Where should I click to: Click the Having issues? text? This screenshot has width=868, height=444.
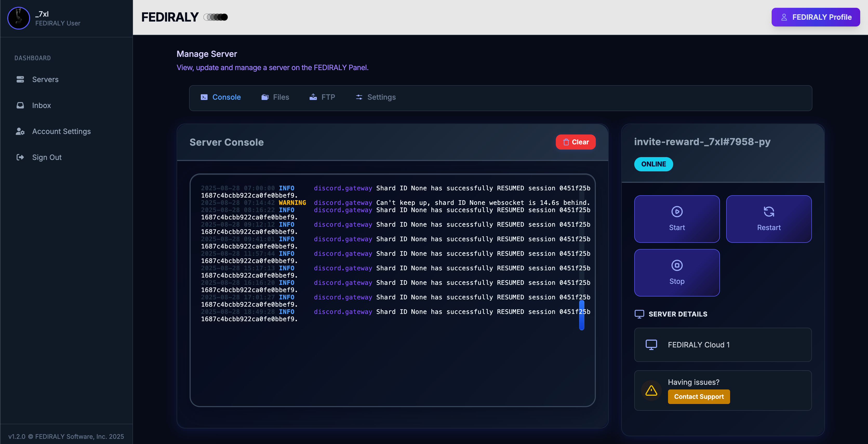tap(693, 382)
